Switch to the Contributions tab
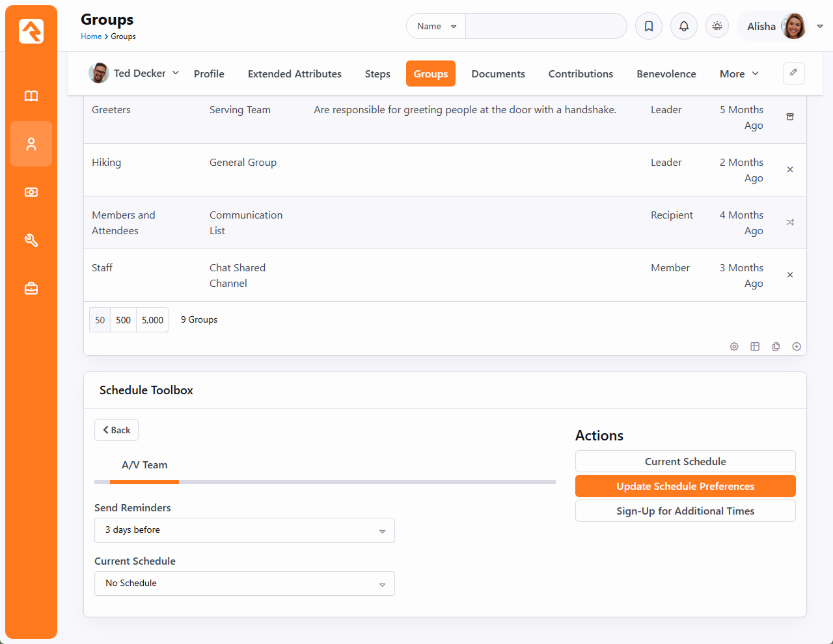This screenshot has height=644, width=833. [x=580, y=74]
